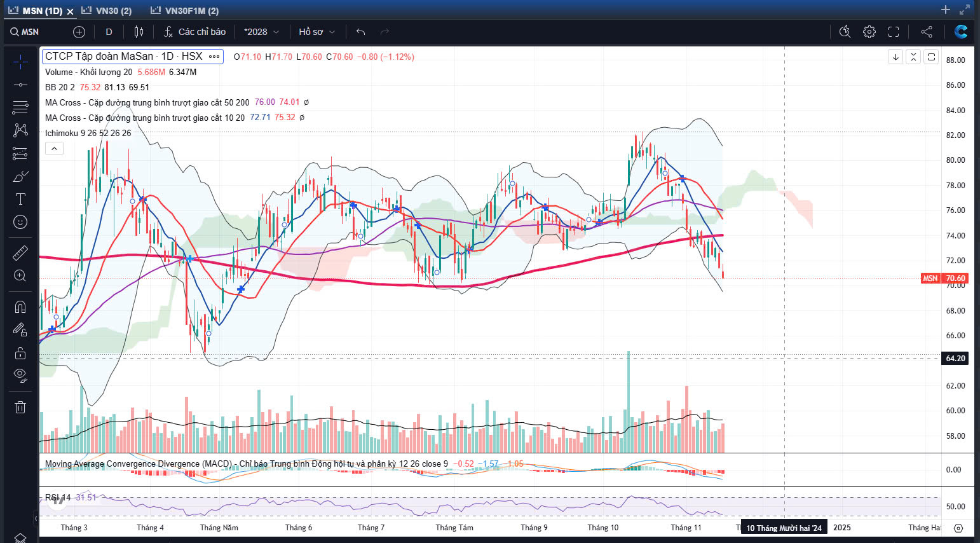Image resolution: width=980 pixels, height=543 pixels.
Task: Open the candlestick chart type selector
Action: [139, 32]
